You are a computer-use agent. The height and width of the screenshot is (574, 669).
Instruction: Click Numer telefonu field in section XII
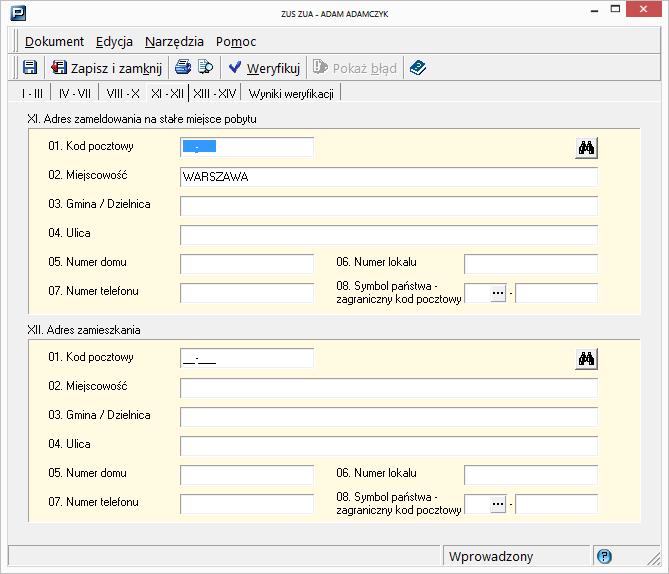click(247, 504)
